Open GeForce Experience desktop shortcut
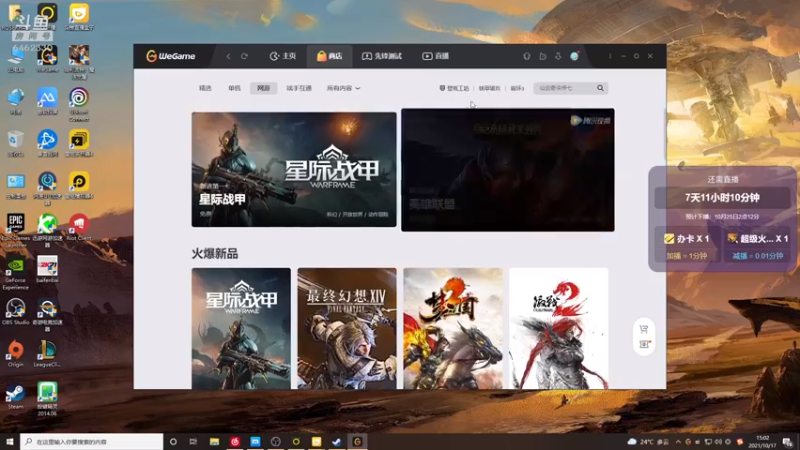 pos(15,273)
